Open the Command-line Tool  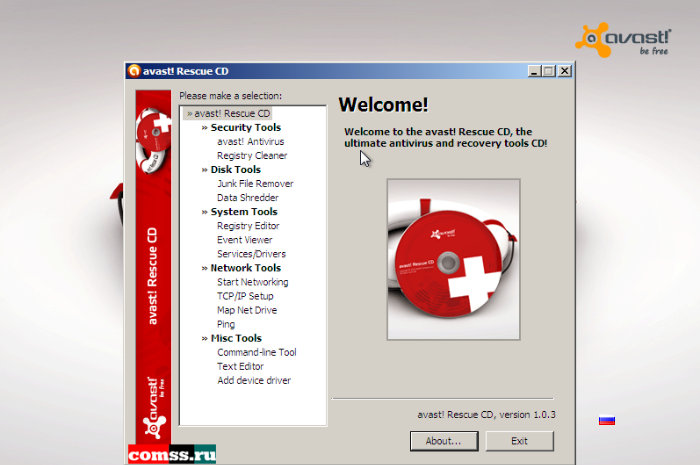pos(257,352)
